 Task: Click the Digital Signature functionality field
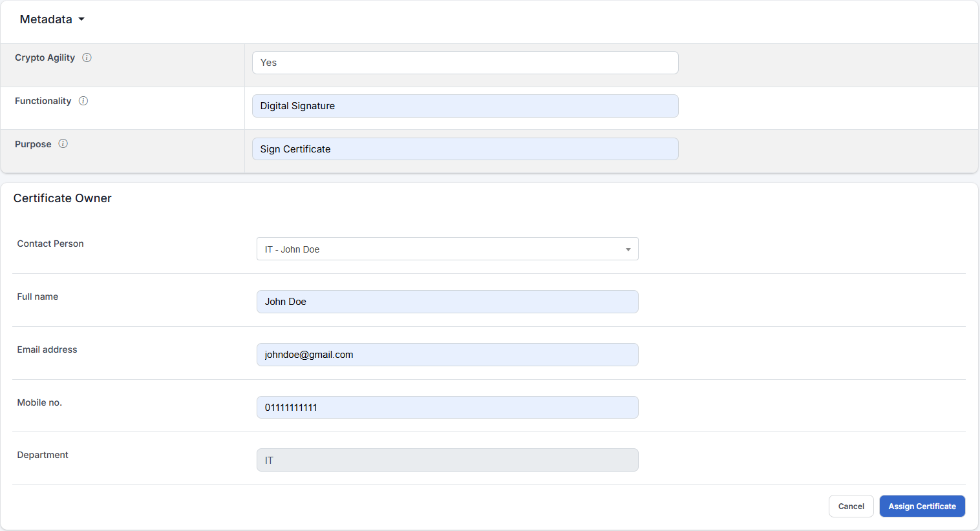click(465, 105)
